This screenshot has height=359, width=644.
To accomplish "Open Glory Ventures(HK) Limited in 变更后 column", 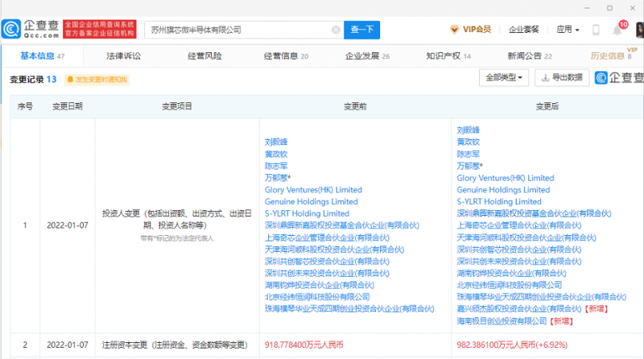I will coord(505,178).
